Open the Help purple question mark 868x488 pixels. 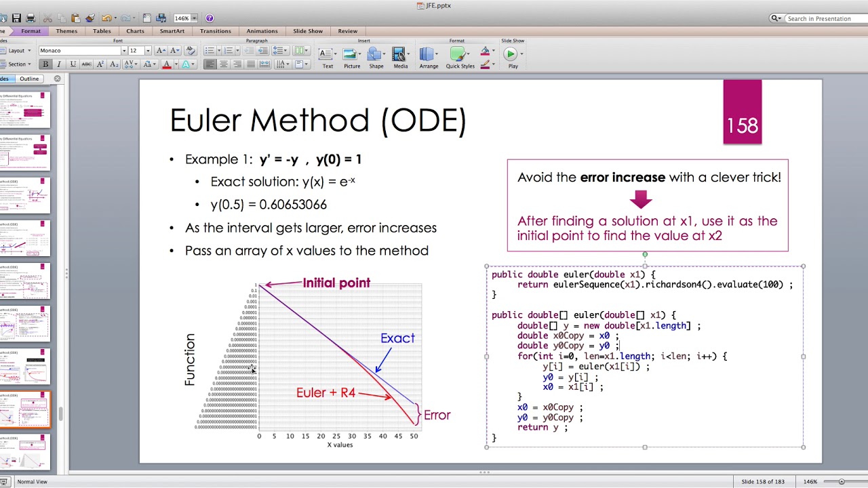(210, 18)
